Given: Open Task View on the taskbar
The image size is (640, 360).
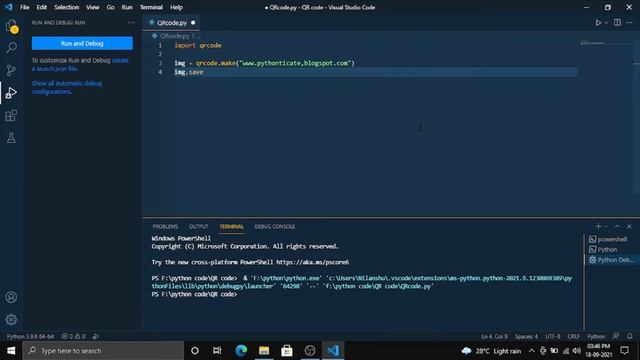Looking at the screenshot, I should tap(217, 351).
